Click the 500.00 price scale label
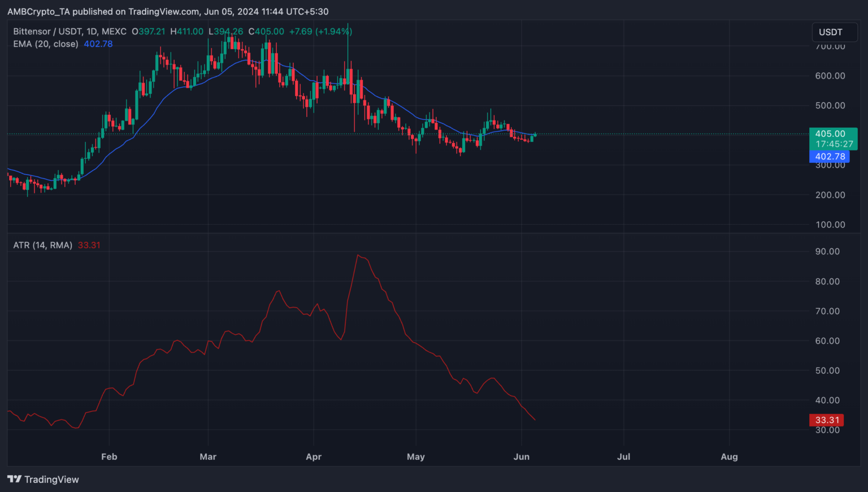Viewport: 868px width, 492px height. [830, 106]
